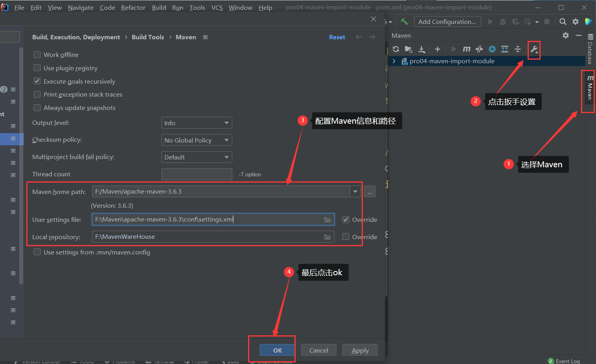Viewport: 596px width, 364px height.
Task: Click Build Tools breadcrumb
Action: coord(148,37)
